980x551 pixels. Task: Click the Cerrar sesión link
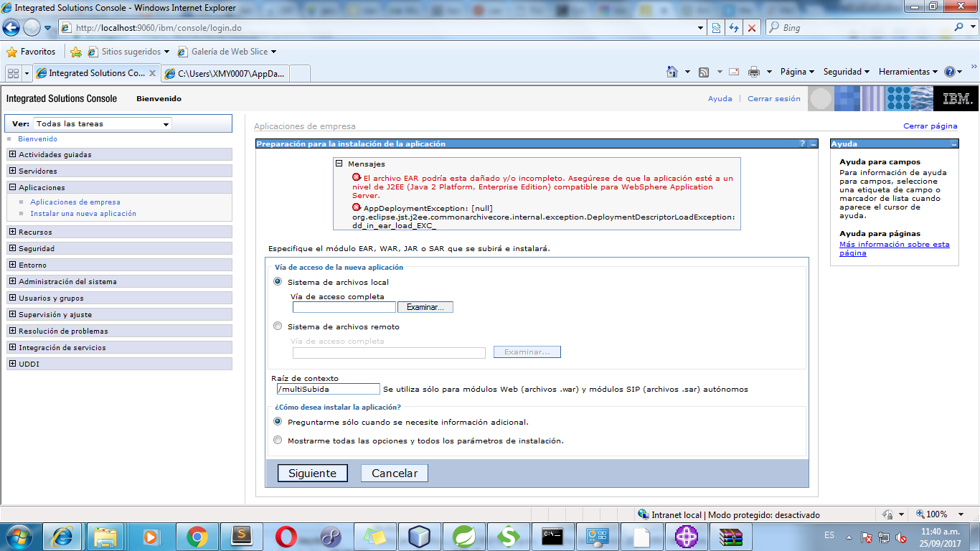click(774, 99)
